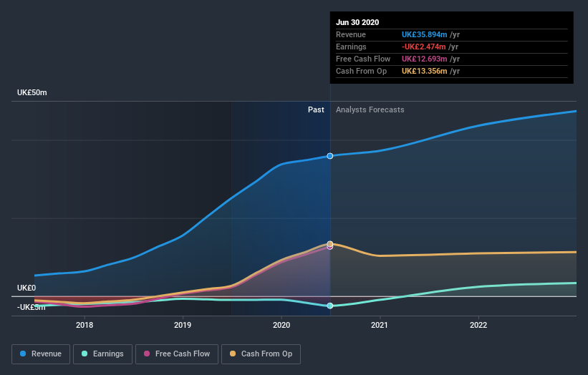Select the Cash From Op data point marker
588x375 pixels.
[330, 244]
